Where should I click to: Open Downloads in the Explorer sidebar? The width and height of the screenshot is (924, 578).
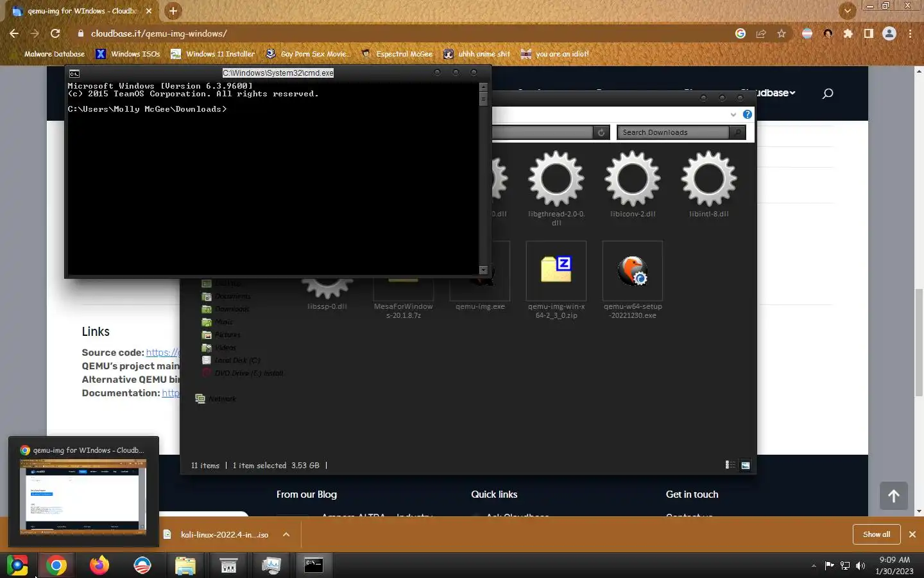[x=225, y=309]
